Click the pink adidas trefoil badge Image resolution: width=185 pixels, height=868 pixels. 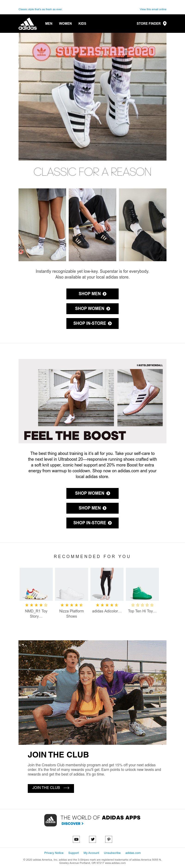point(41,52)
